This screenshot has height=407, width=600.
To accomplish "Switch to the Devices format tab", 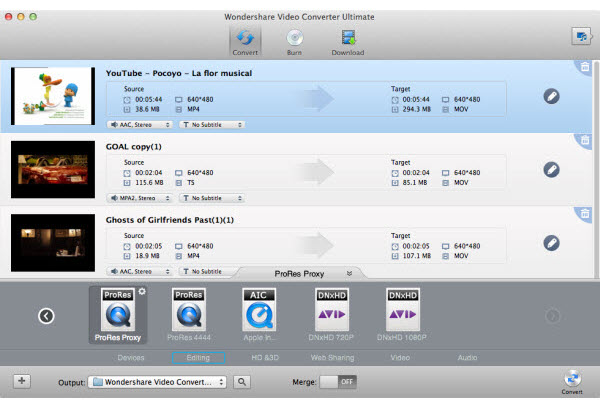I will (131, 358).
